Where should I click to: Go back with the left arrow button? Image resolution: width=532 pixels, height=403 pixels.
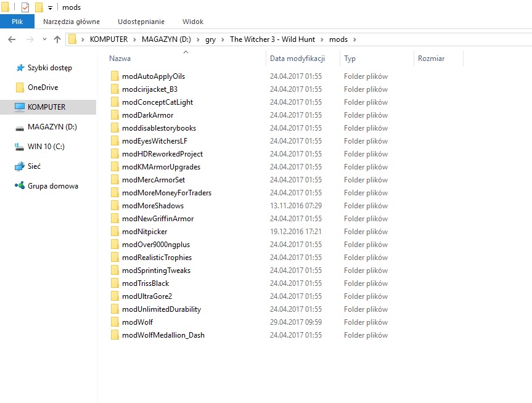point(12,39)
